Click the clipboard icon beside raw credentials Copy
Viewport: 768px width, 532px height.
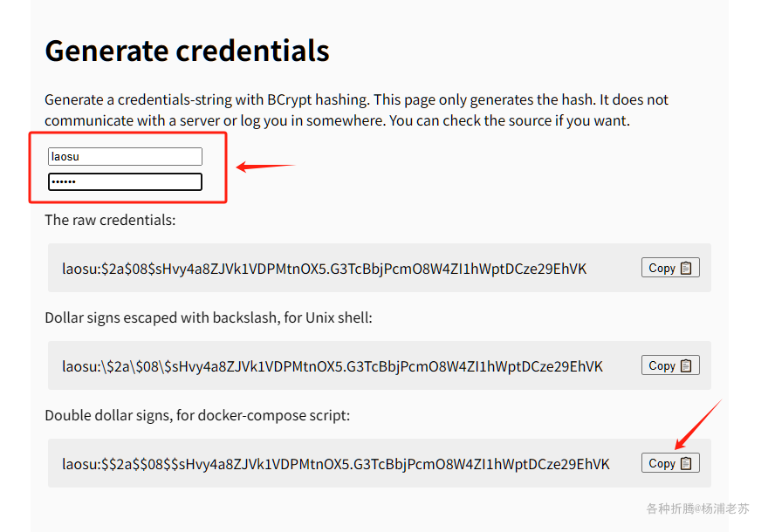pyautogui.click(x=686, y=269)
